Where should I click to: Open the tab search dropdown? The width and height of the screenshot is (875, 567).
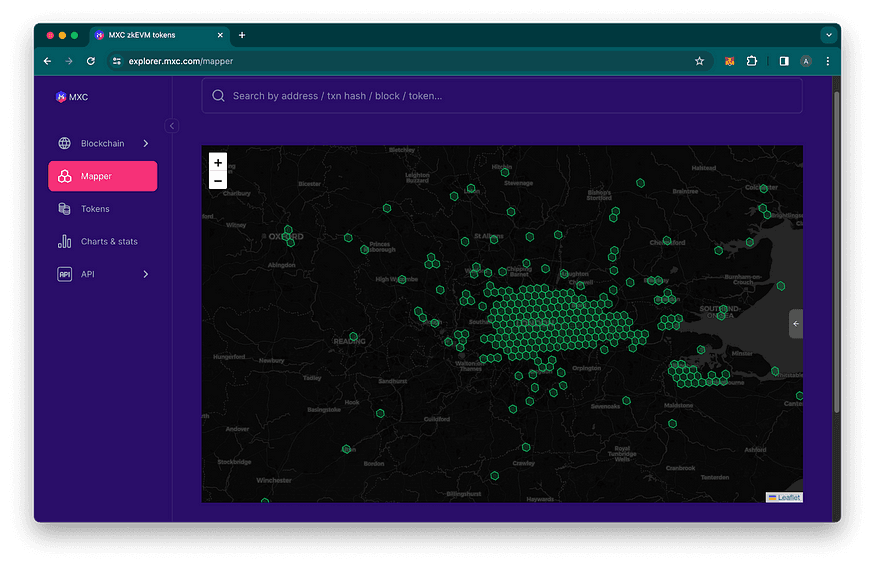pyautogui.click(x=829, y=35)
